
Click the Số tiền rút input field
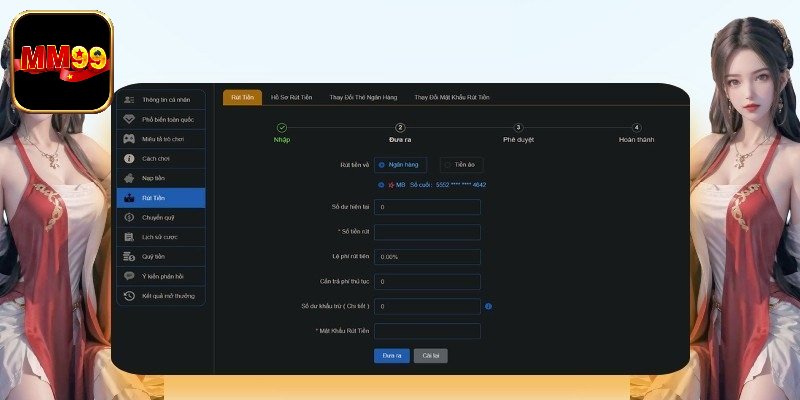(427, 232)
